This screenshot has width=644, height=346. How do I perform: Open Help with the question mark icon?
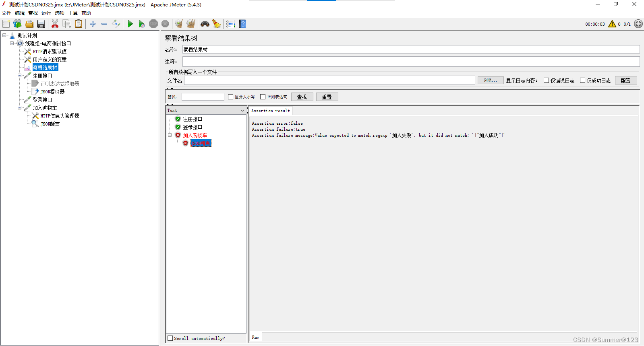click(x=242, y=24)
